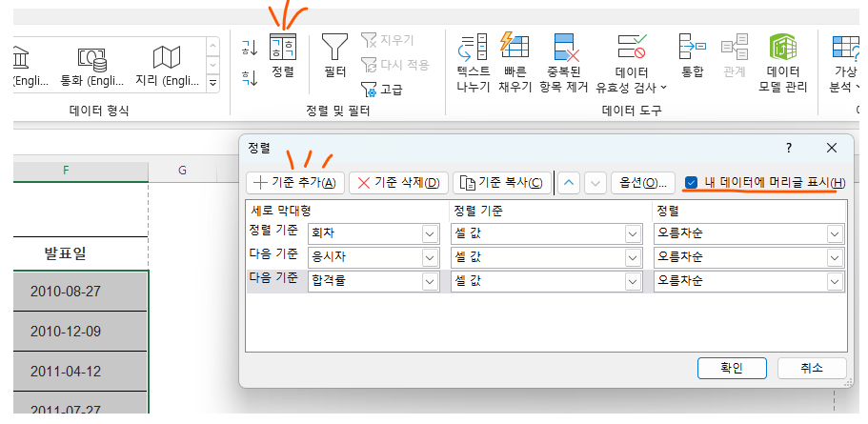Run 빠른 채우기 flash fill
This screenshot has height=424, width=868.
(x=515, y=63)
